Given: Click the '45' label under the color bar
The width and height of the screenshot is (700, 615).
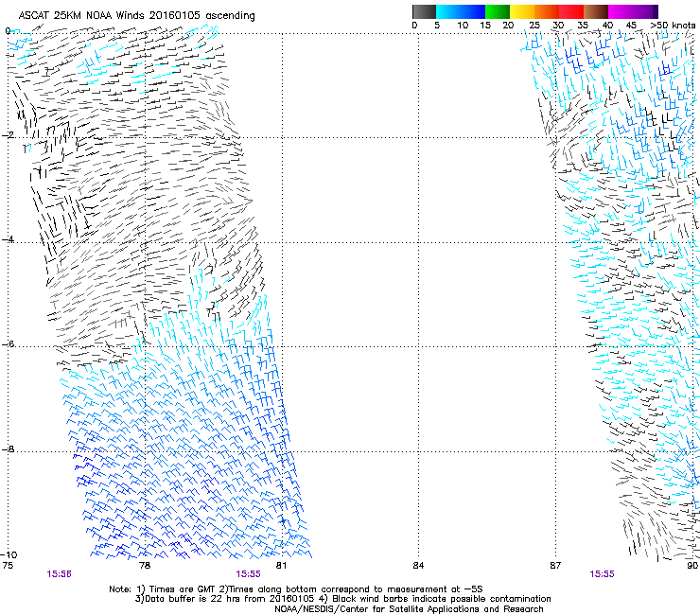Looking at the screenshot, I should pos(631,26).
